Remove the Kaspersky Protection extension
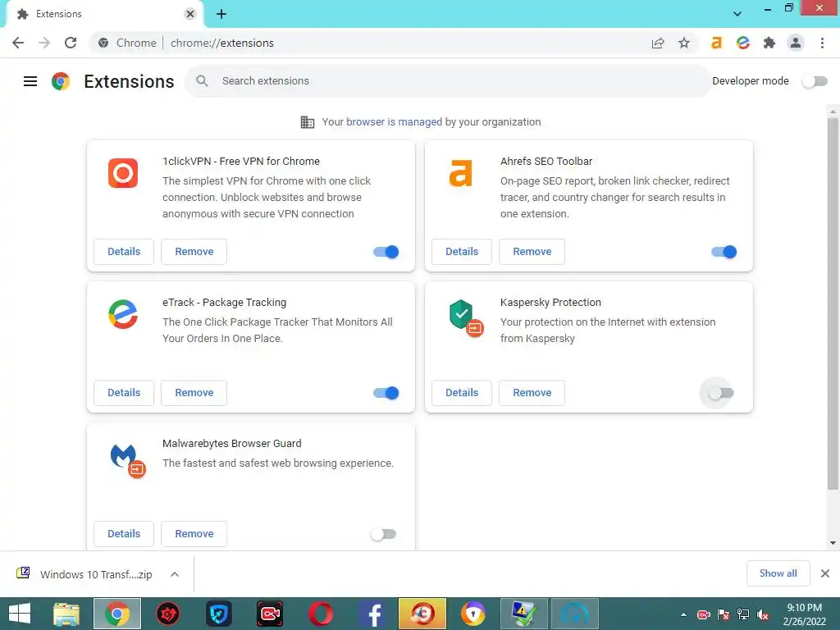Screen dimensions: 840x630 click(x=532, y=393)
